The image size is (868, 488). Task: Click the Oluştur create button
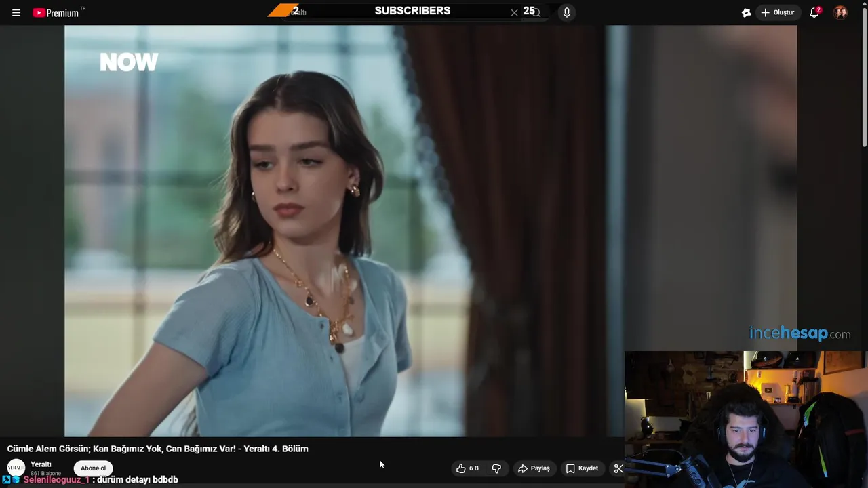777,12
